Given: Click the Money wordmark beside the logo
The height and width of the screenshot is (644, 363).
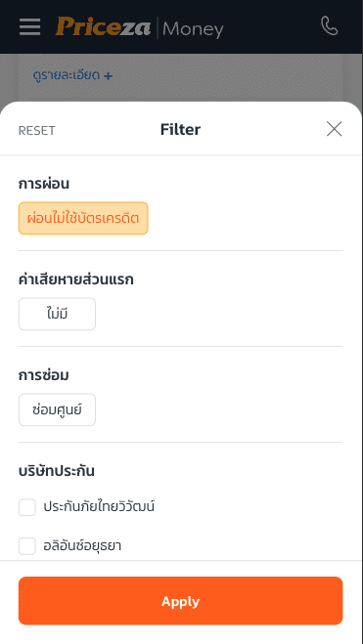Looking at the screenshot, I should click(193, 29).
